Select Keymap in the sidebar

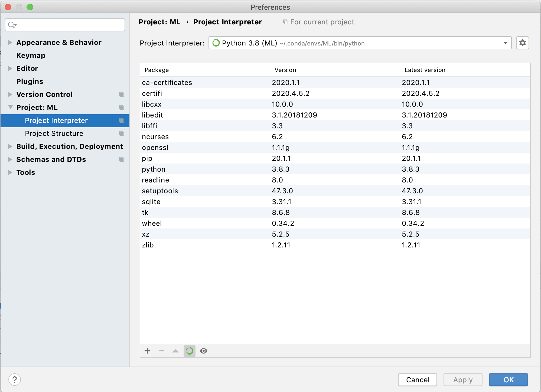click(31, 55)
